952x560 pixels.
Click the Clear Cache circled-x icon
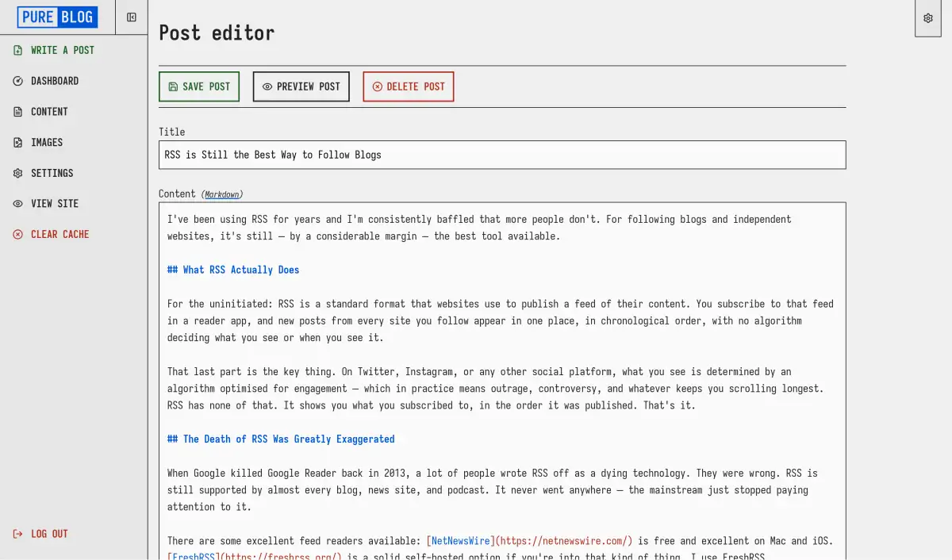(17, 235)
